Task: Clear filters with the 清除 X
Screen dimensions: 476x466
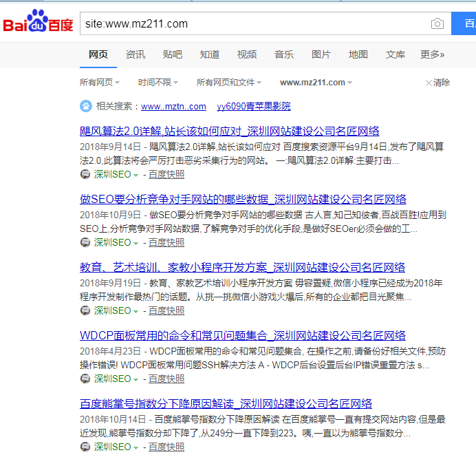Action: [437, 83]
